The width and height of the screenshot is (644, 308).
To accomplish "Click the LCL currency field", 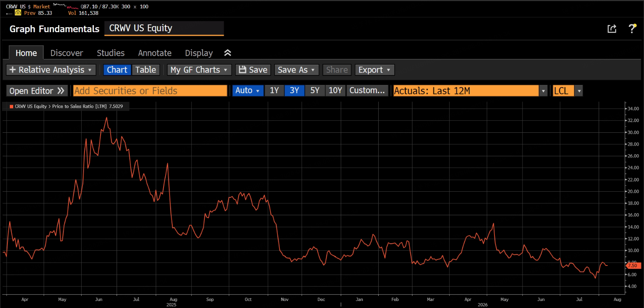I will 563,91.
